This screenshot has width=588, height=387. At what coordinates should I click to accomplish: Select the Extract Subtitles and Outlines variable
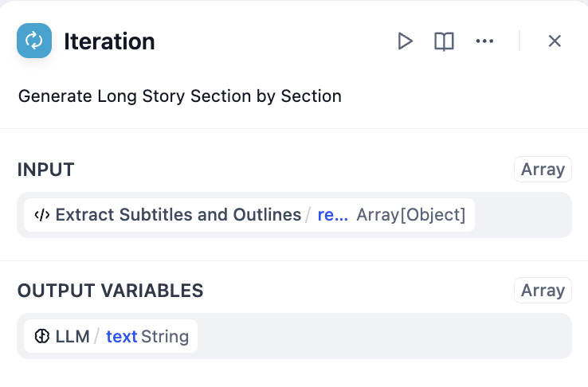click(x=178, y=215)
